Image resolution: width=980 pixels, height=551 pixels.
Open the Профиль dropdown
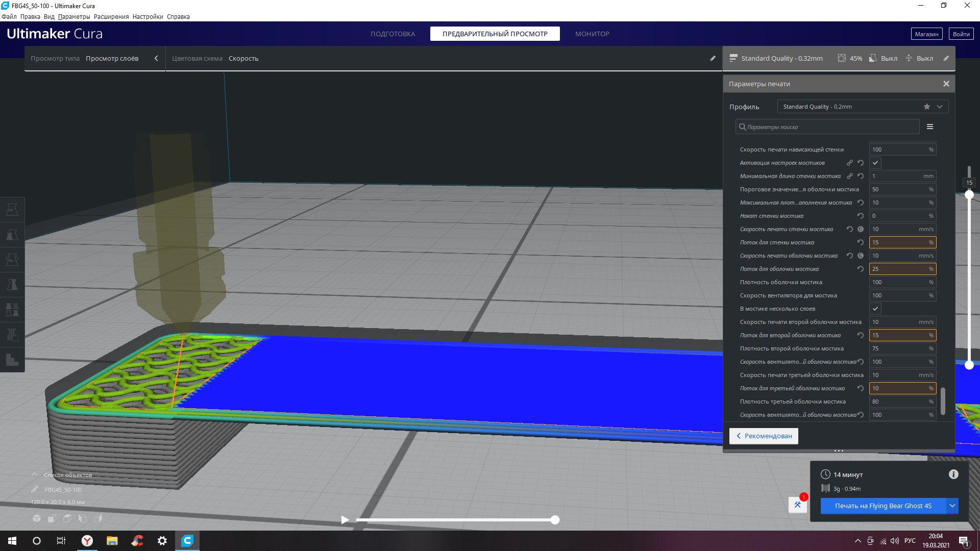(x=863, y=107)
